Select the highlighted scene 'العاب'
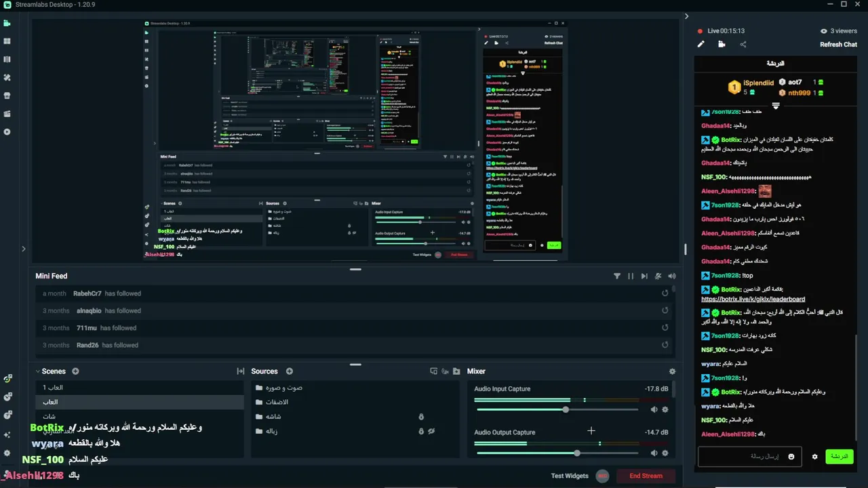 tap(140, 402)
